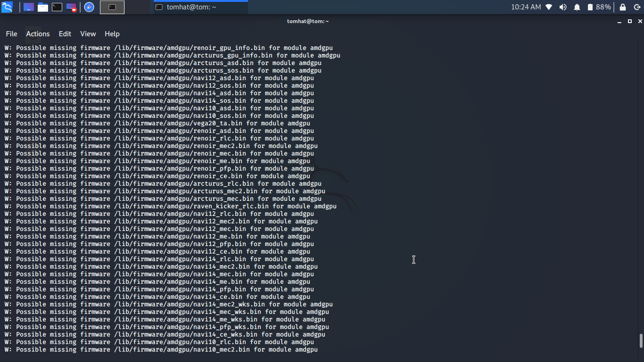This screenshot has width=644, height=362.
Task: Lock the screen with padlock icon
Action: coord(623,7)
